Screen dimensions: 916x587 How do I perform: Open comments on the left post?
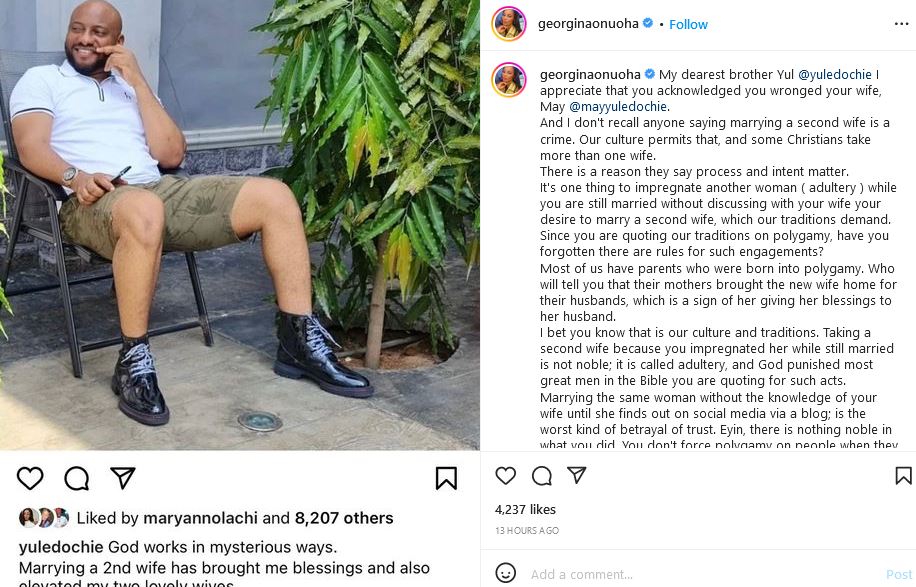pyautogui.click(x=77, y=479)
